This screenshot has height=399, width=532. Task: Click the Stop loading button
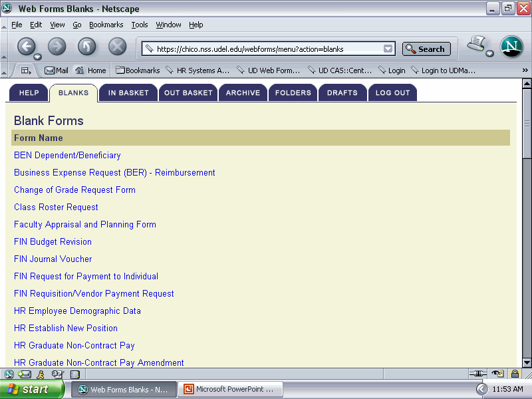click(118, 47)
